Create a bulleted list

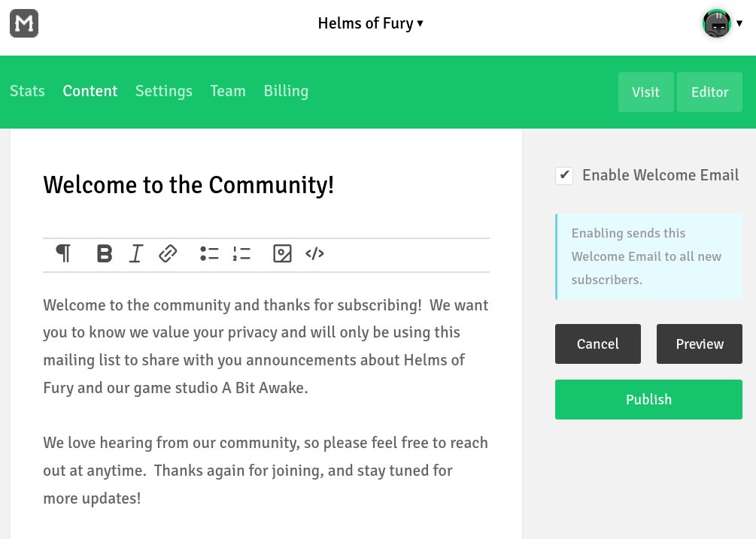tap(209, 253)
